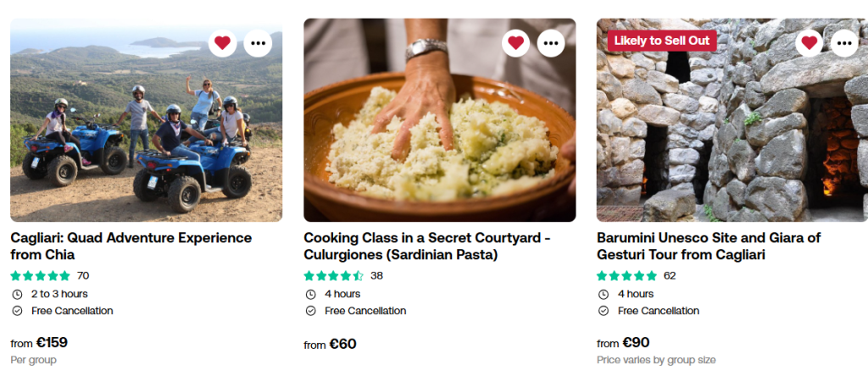Click clock icon beside 2 to 3 hours

coord(17,294)
